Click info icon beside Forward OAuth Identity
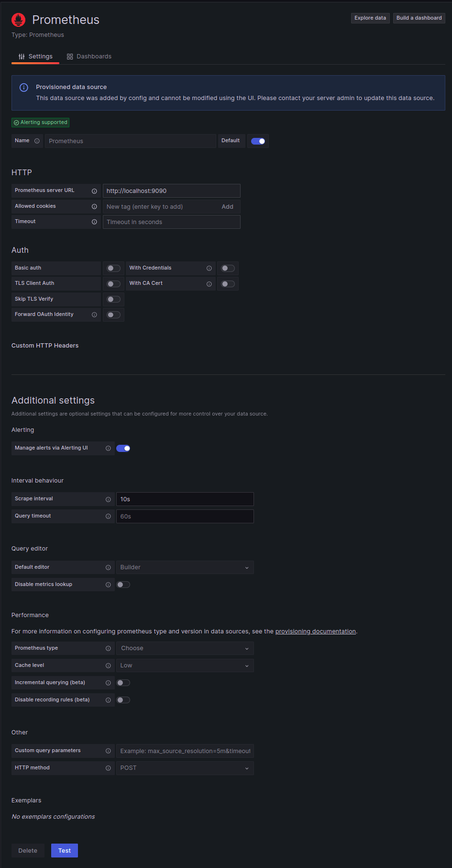The width and height of the screenshot is (452, 868). 94,315
